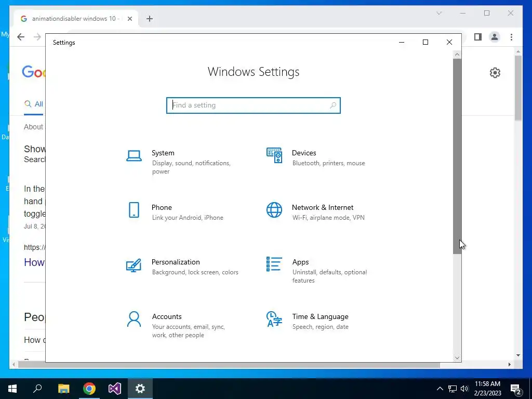Open Personalization settings heading
This screenshot has height=399, width=532.
pyautogui.click(x=176, y=262)
